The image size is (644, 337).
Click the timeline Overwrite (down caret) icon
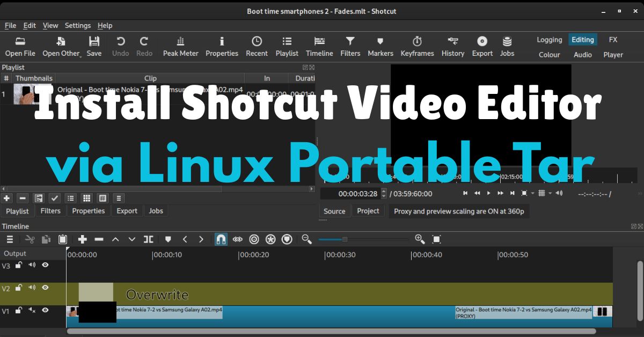(x=131, y=239)
